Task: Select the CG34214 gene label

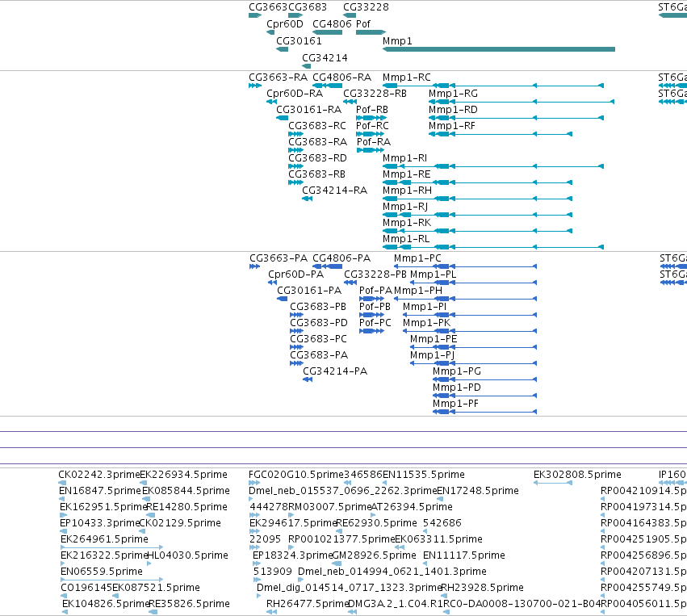Action: tap(325, 58)
